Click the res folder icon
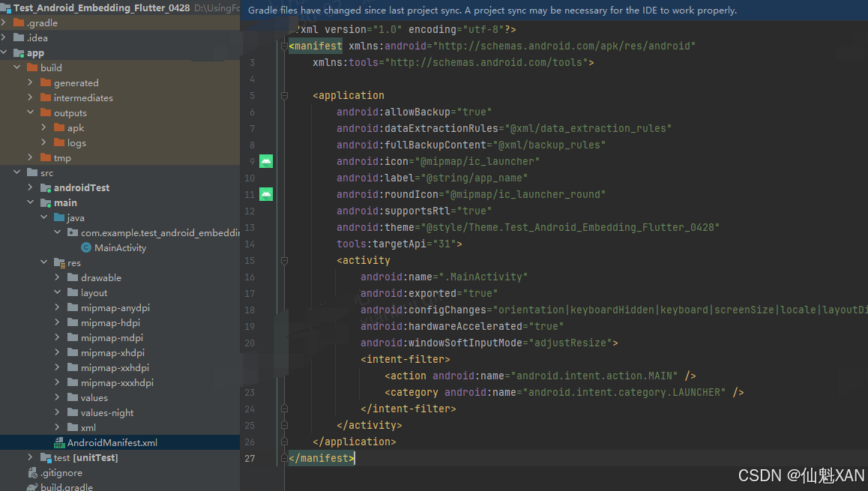 (60, 262)
